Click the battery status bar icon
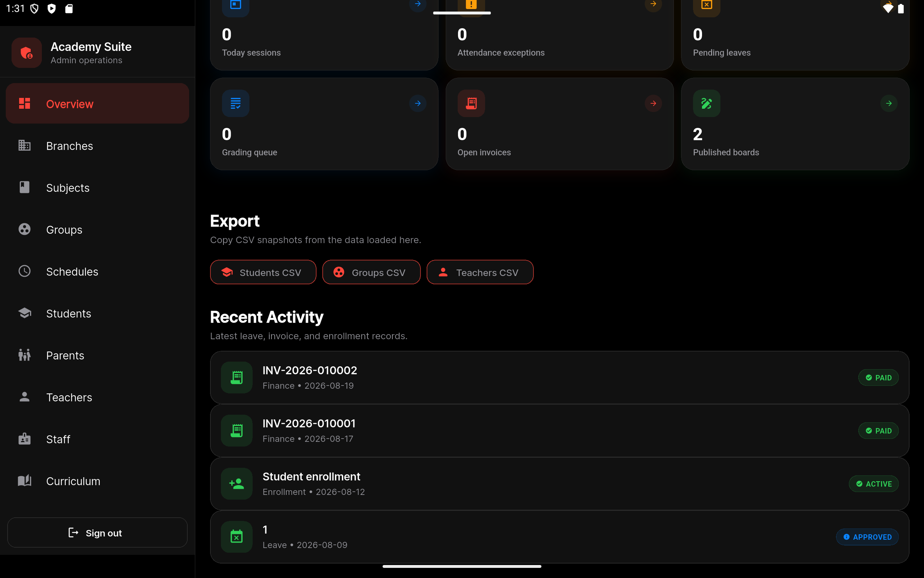Screen dimensions: 924x578 [x=901, y=8]
